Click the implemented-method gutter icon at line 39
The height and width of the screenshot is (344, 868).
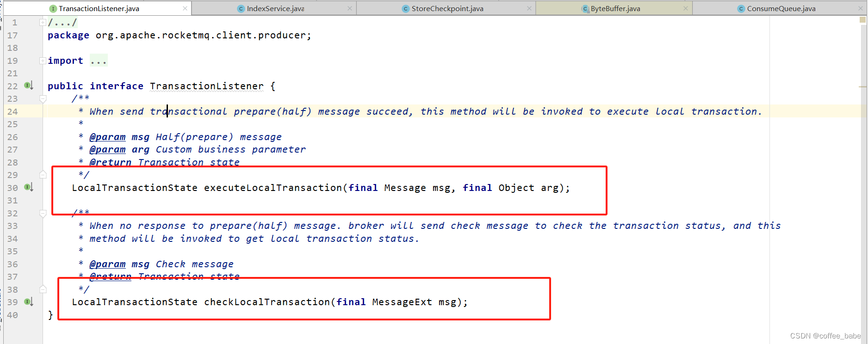pos(29,302)
